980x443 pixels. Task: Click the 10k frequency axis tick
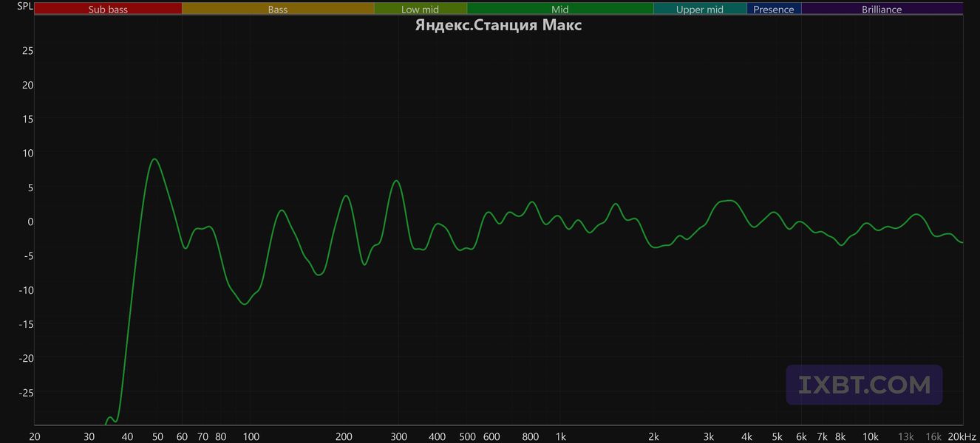click(x=870, y=436)
